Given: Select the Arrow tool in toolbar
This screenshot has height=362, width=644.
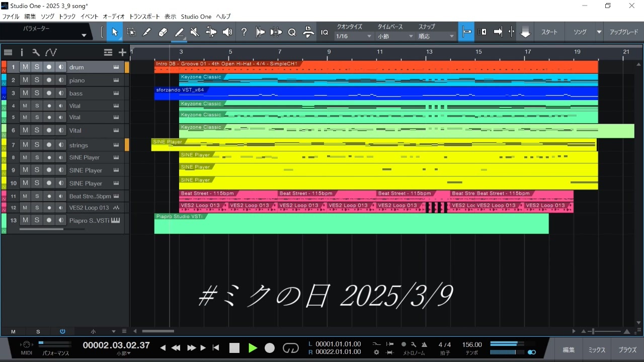Looking at the screenshot, I should 115,32.
